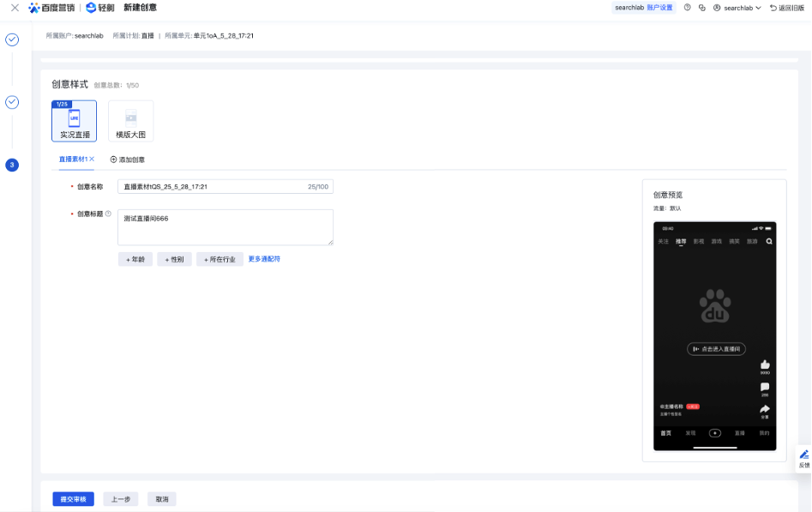Click the 创意标题 help info icon
The width and height of the screenshot is (812, 512).
pyautogui.click(x=108, y=214)
